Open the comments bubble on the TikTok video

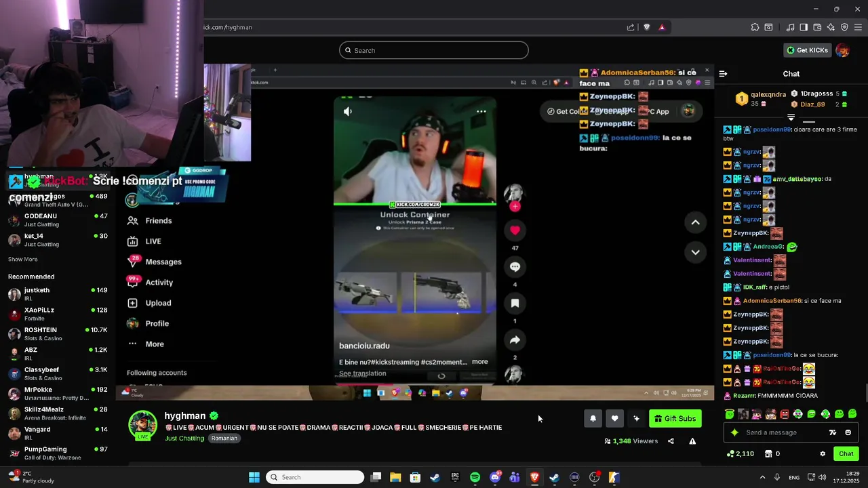click(x=515, y=267)
